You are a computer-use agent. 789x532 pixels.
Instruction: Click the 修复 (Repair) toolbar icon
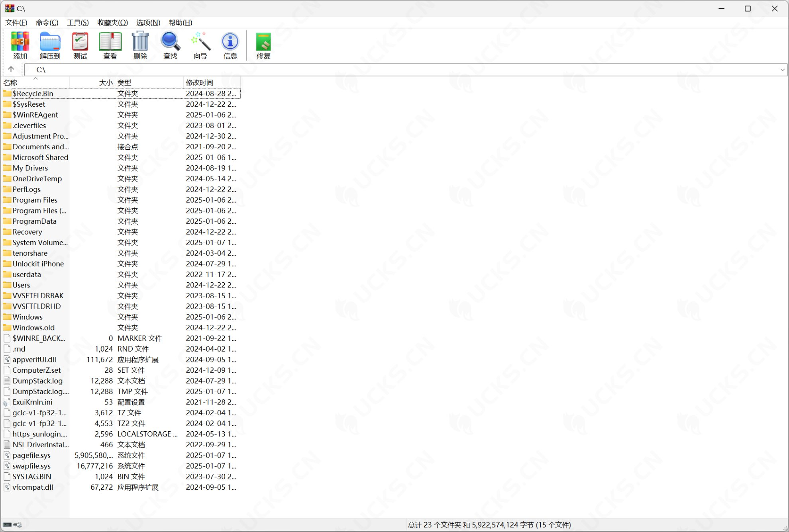tap(263, 45)
